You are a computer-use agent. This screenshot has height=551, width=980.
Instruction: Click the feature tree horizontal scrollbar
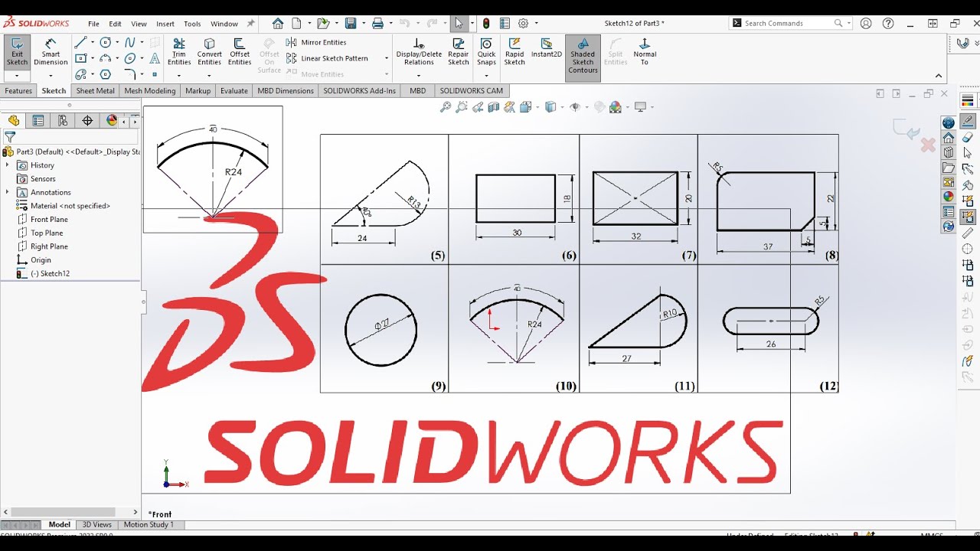[x=70, y=511]
